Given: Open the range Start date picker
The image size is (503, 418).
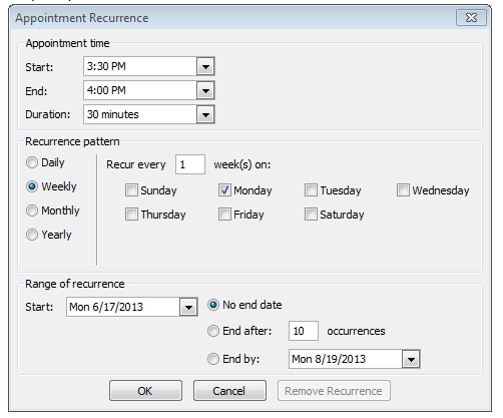Looking at the screenshot, I should click(188, 307).
